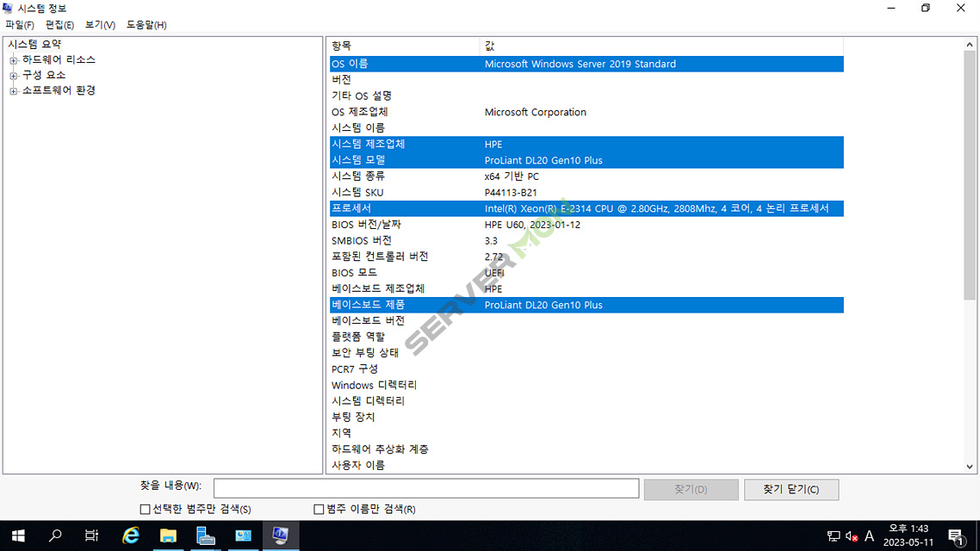Select the 시스템 제조업체 row

[586, 145]
